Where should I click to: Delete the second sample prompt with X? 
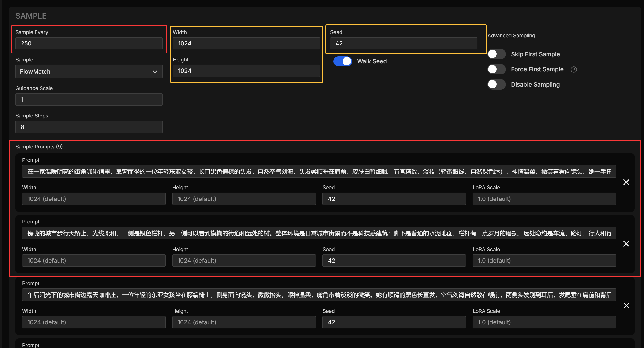626,244
